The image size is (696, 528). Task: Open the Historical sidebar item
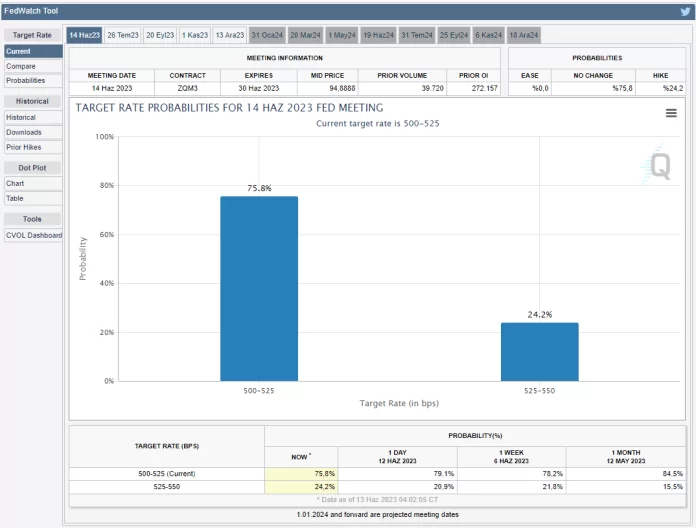(x=21, y=117)
